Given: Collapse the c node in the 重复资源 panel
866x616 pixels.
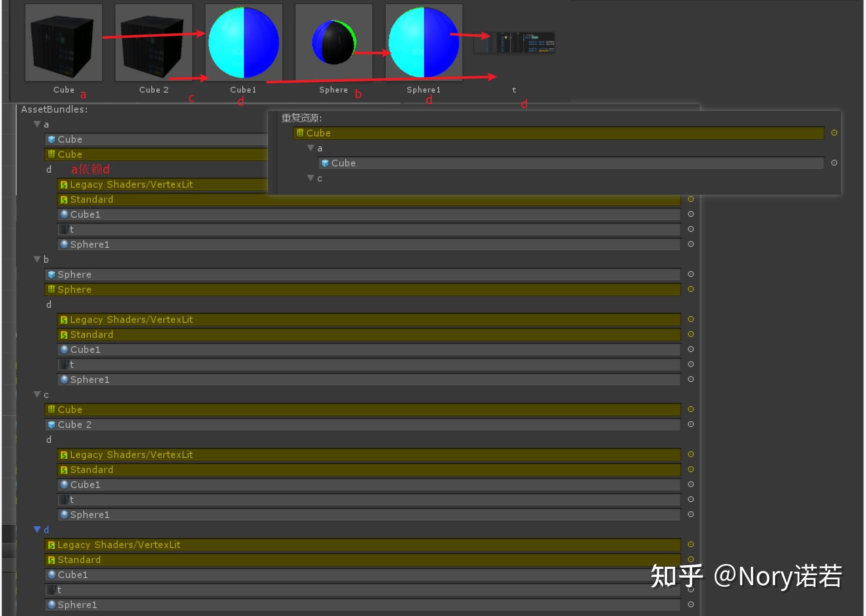Looking at the screenshot, I should [310, 178].
